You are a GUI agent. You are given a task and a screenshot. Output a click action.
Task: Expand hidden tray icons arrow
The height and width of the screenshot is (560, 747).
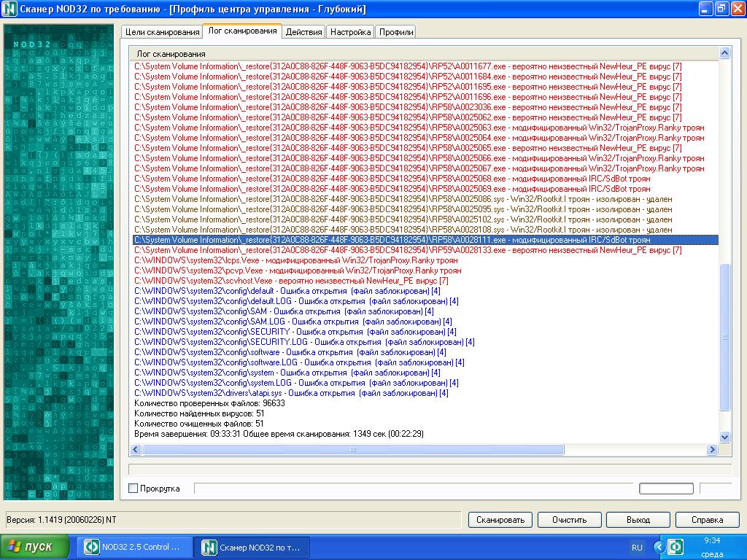659,547
